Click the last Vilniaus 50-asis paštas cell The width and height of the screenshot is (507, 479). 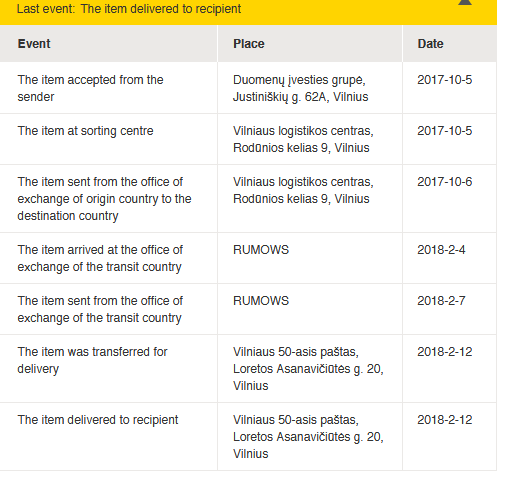(x=310, y=437)
